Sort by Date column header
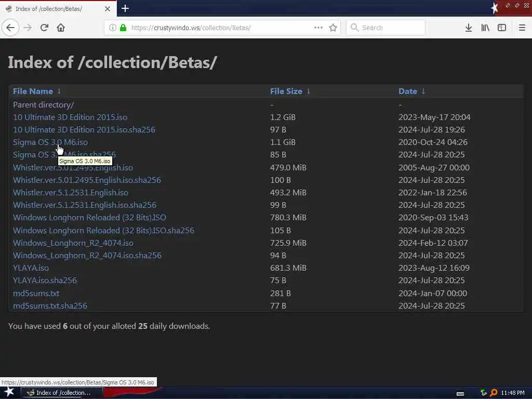Viewport: 532px width, 399px height. point(408,91)
